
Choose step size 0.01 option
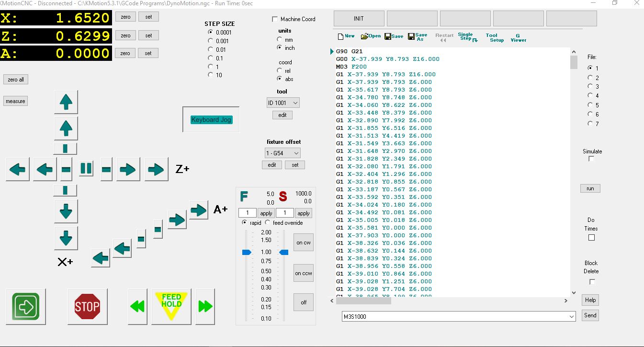pyautogui.click(x=210, y=49)
